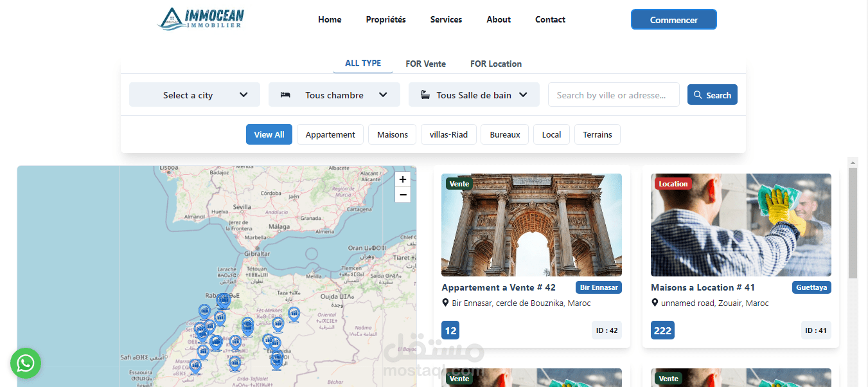868x387 pixels.
Task: Open the Services menu item
Action: (x=446, y=19)
